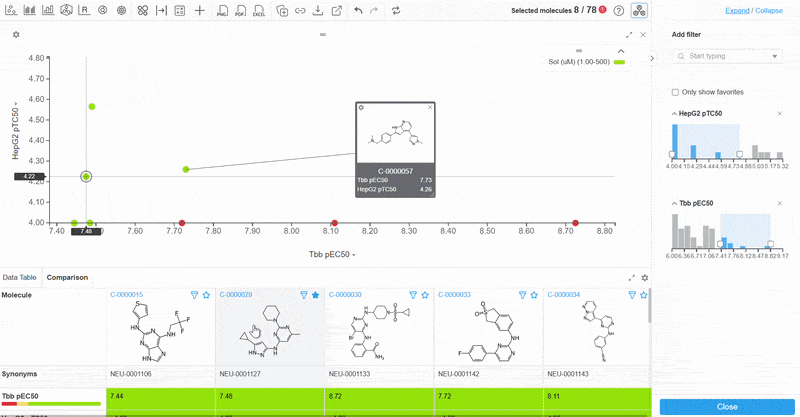800x417 pixels.
Task: Click the red data point near 8.72
Action: tap(575, 223)
